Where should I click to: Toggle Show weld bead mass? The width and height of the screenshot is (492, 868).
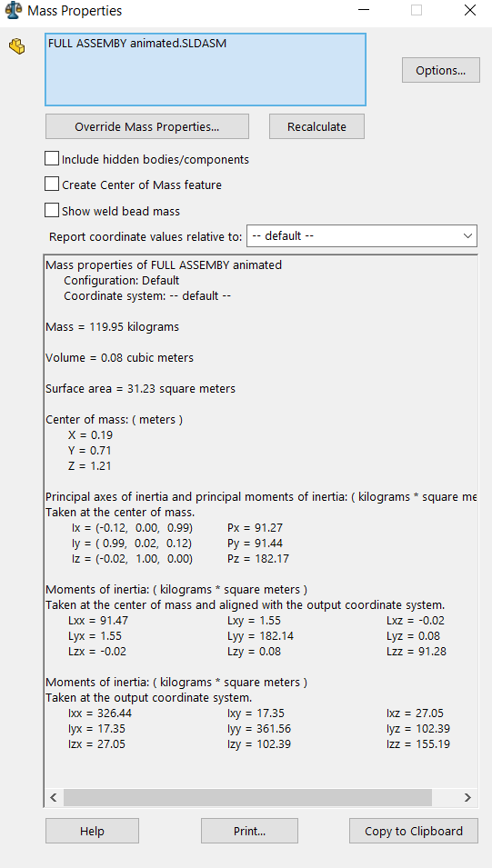click(52, 210)
